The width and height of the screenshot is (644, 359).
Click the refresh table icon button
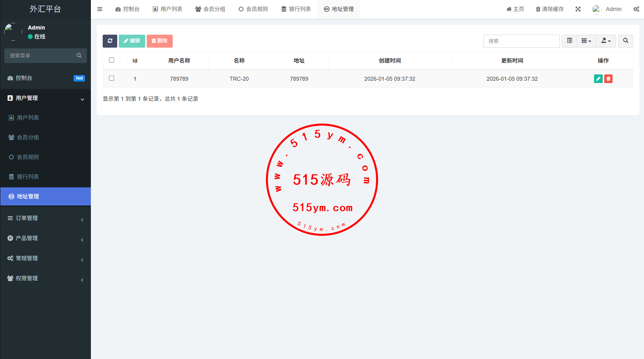coord(110,41)
